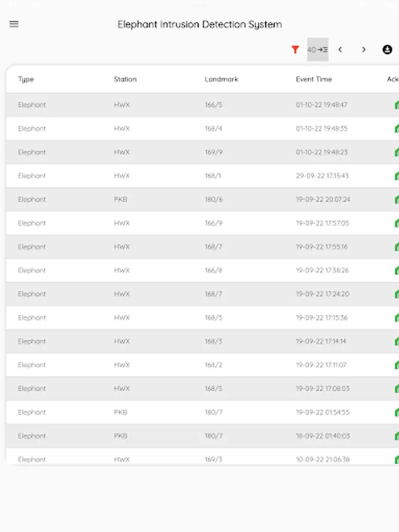The width and height of the screenshot is (399, 532).
Task: Click landmark 166/8 in the table
Action: click(x=213, y=271)
